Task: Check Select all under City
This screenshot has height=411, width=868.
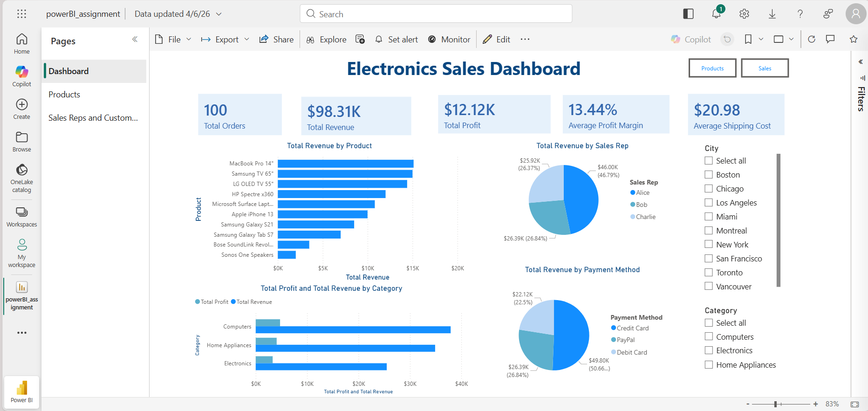Action: (x=709, y=161)
